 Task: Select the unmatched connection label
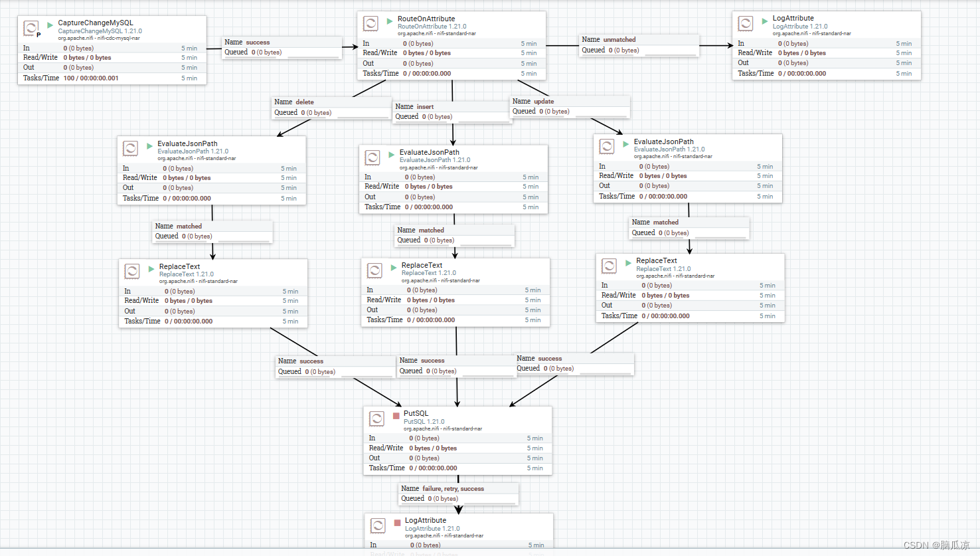[x=639, y=45]
